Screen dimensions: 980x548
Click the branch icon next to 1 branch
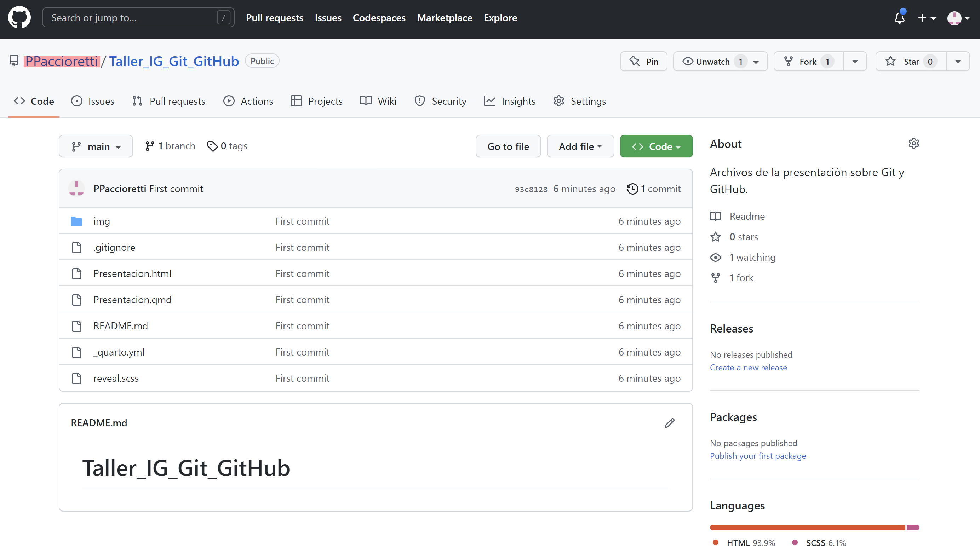coord(149,146)
